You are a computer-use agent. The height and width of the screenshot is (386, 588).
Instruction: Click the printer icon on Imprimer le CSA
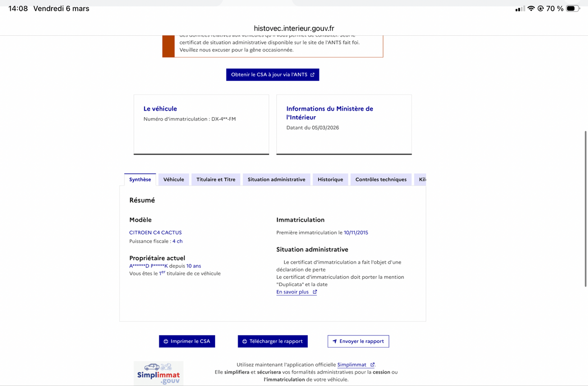(x=166, y=341)
